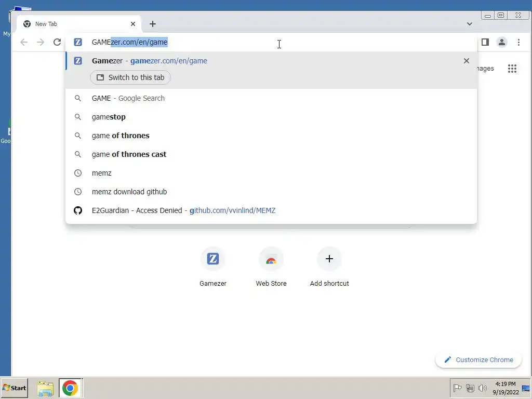This screenshot has height=399, width=532.
Task: Click Chrome icon in the taskbar
Action: [70, 388]
